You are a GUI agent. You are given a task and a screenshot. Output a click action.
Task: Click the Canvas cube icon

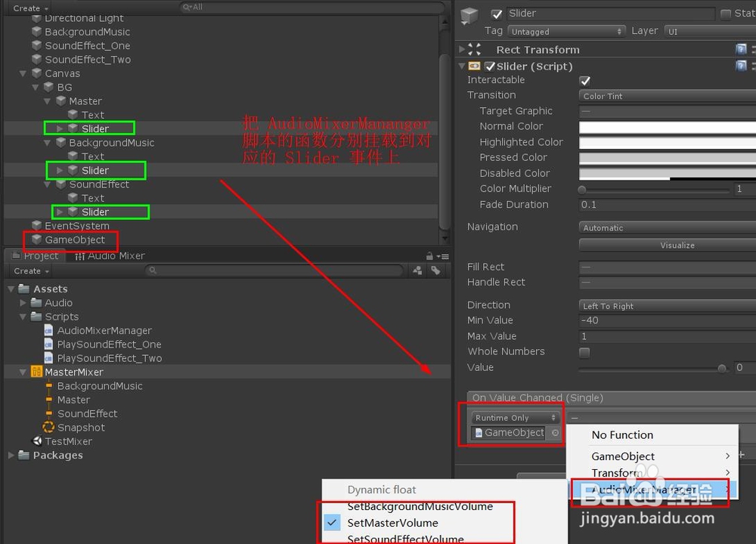pyautogui.click(x=36, y=73)
